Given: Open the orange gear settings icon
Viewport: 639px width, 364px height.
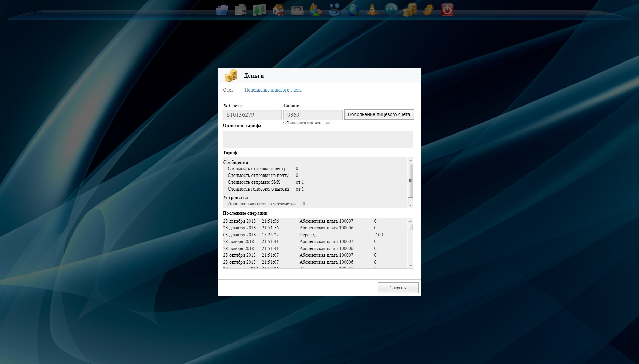Looking at the screenshot, I should tap(428, 10).
